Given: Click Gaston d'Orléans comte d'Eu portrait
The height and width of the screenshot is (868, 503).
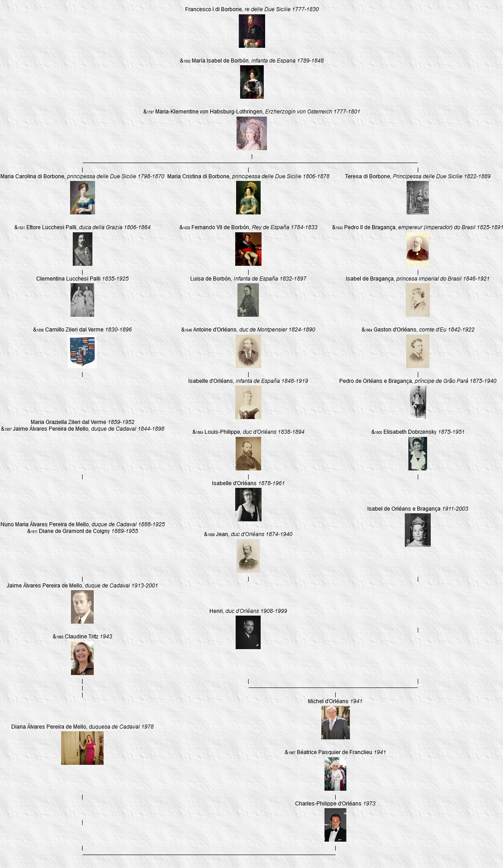Looking at the screenshot, I should click(418, 352).
